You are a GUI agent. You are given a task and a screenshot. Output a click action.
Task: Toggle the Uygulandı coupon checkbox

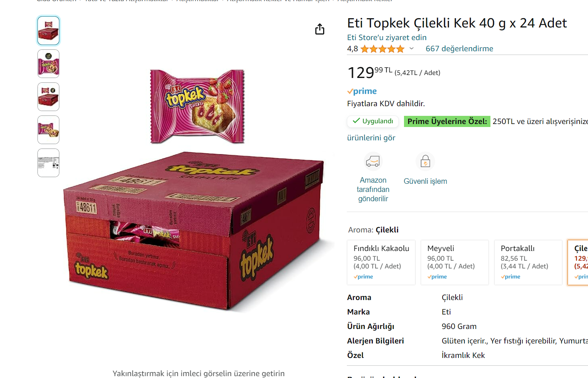(373, 121)
